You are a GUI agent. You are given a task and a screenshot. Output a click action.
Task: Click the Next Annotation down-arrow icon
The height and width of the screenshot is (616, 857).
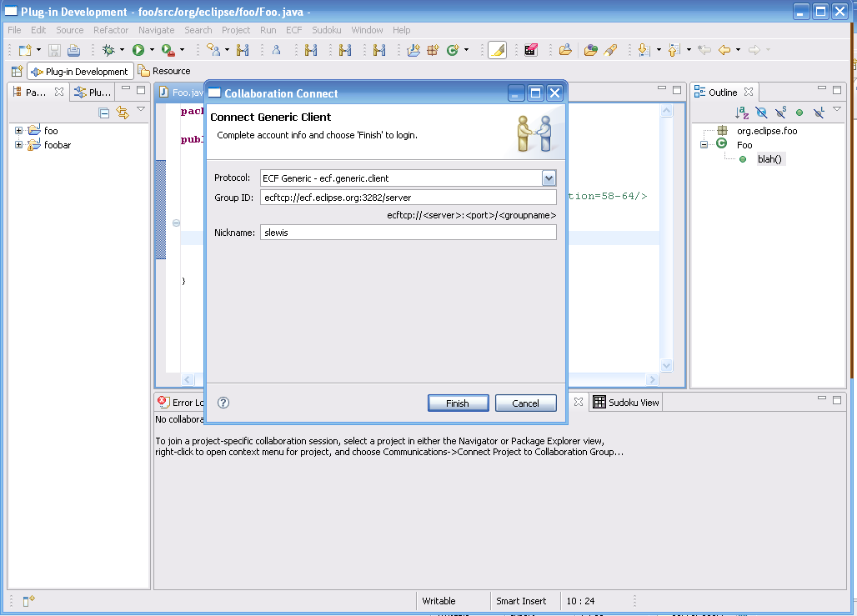pos(644,50)
